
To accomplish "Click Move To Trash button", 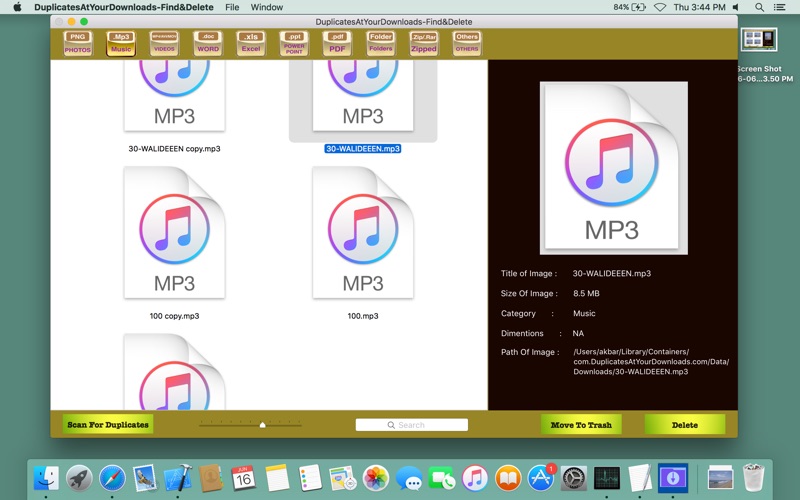I will tap(581, 424).
